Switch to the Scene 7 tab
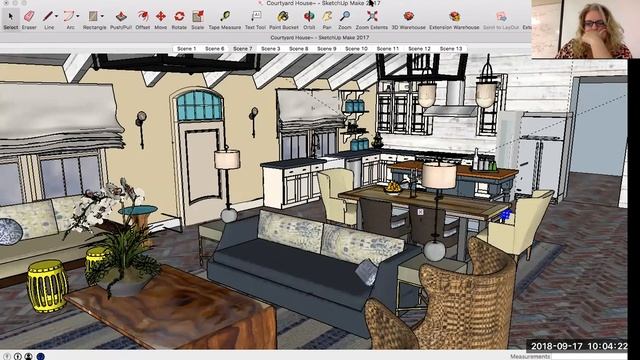 point(242,49)
